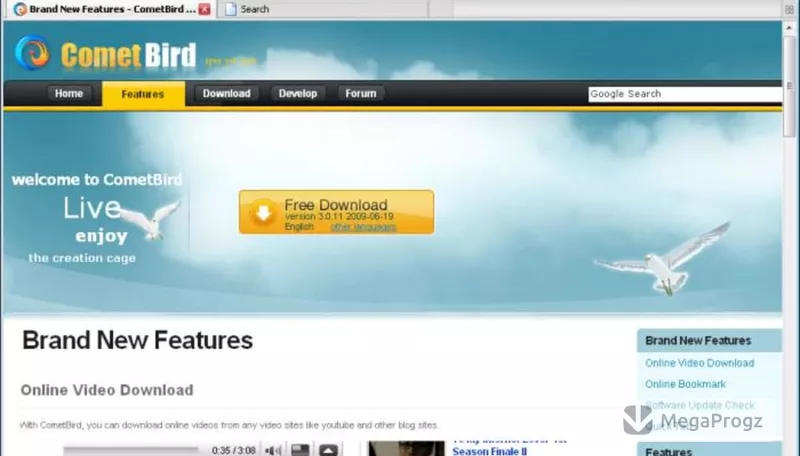This screenshot has height=456, width=800.
Task: Click the Online Video Download section heading
Action: 107,390
